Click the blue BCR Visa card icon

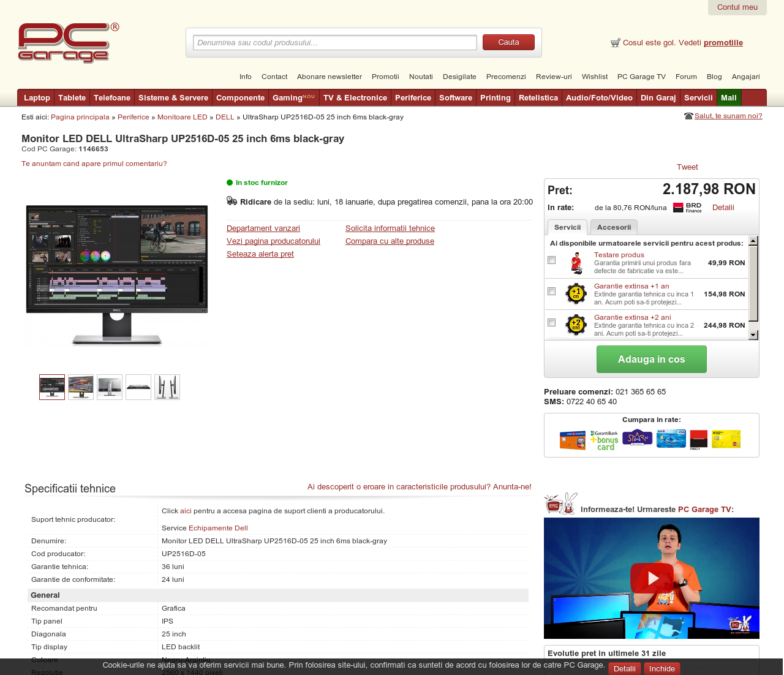click(671, 439)
